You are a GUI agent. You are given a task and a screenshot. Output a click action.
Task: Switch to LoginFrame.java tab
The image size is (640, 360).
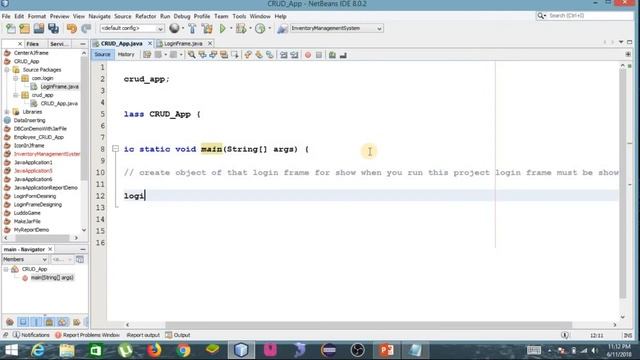point(183,43)
